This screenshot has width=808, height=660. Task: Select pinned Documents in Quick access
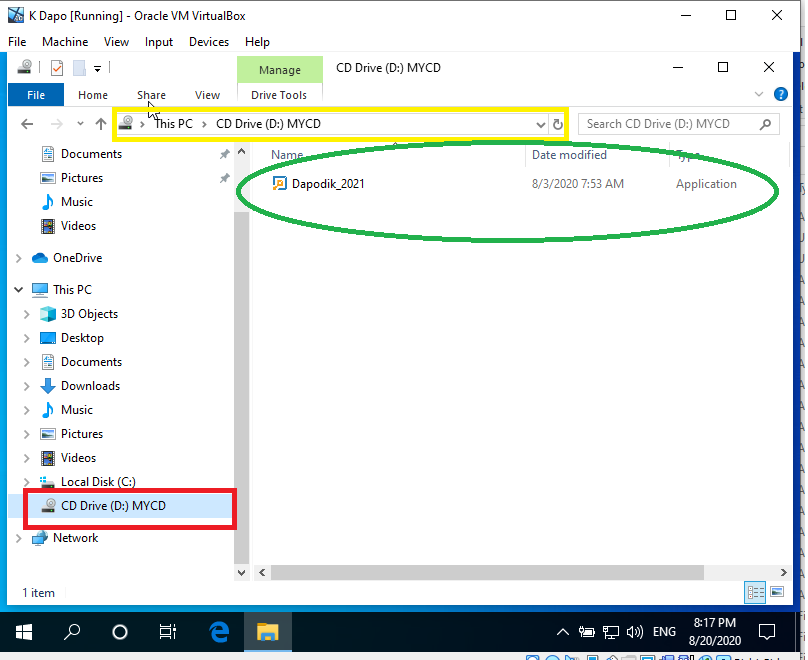point(91,154)
